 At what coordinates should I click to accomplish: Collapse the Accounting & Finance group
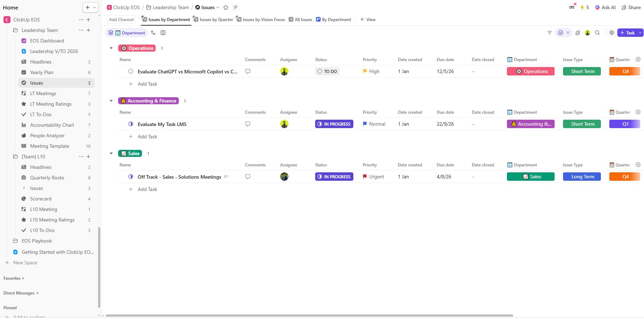click(111, 101)
